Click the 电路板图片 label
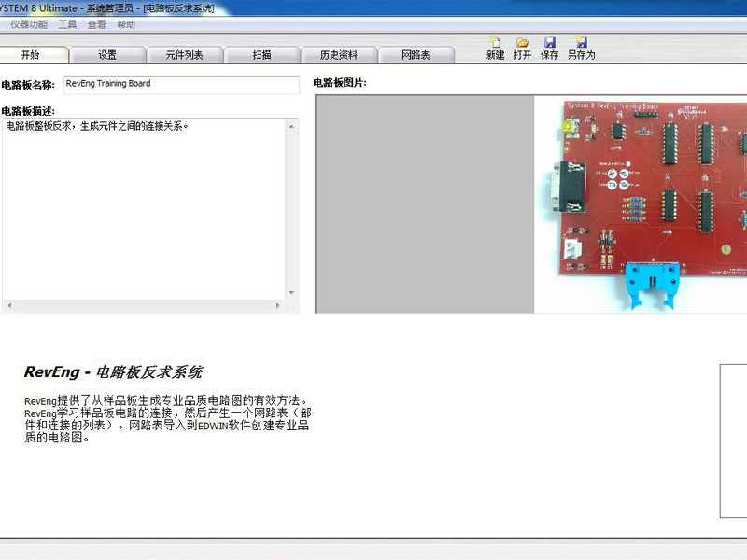747x560 pixels. [x=340, y=83]
